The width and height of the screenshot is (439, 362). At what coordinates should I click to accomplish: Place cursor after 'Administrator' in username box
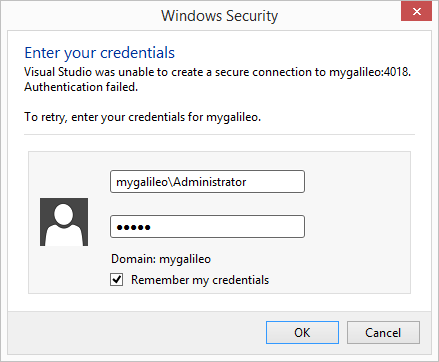pos(247,182)
